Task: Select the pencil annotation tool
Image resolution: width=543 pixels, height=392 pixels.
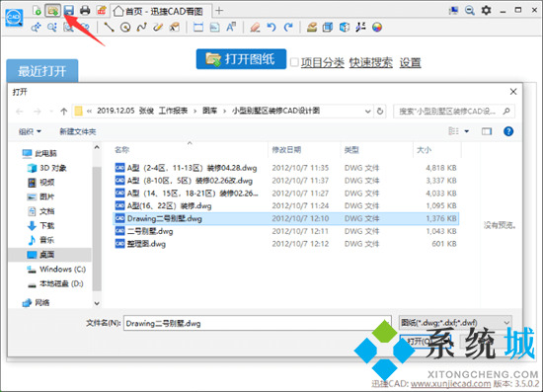Action: coord(158,27)
